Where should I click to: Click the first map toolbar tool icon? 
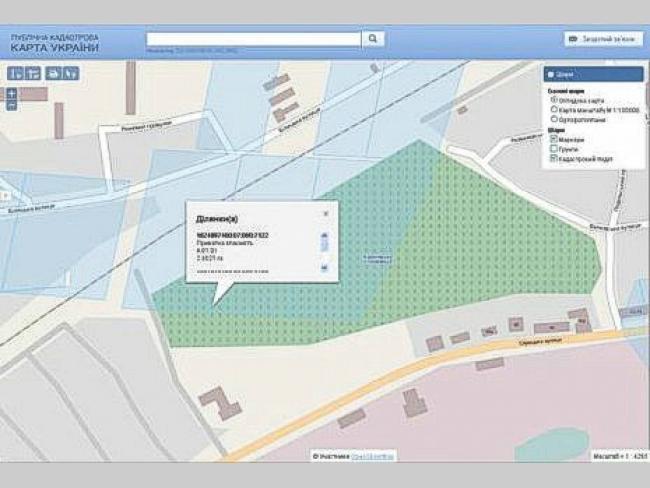coord(14,73)
